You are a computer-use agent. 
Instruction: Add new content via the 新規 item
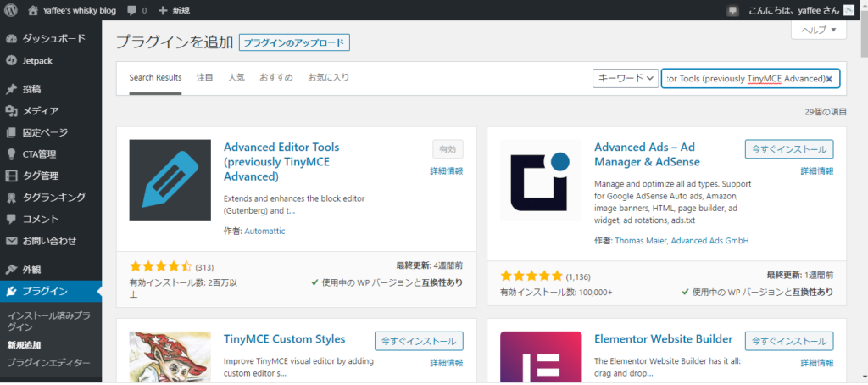pos(174,10)
